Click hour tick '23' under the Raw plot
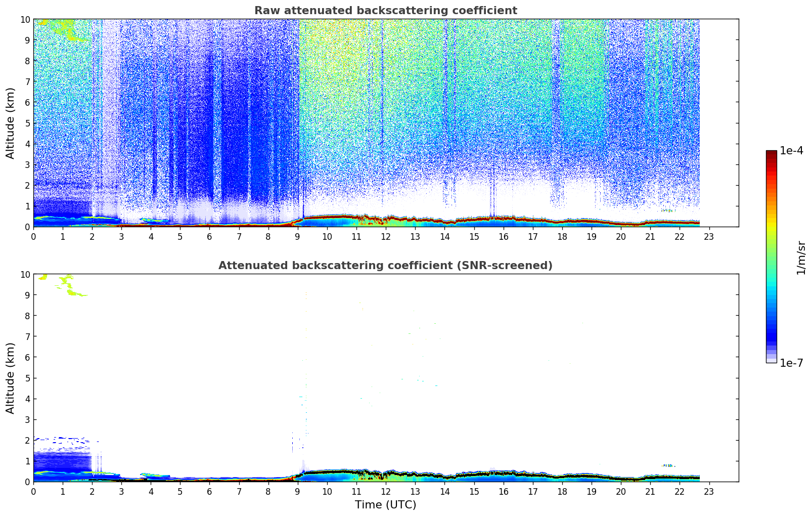 (709, 237)
